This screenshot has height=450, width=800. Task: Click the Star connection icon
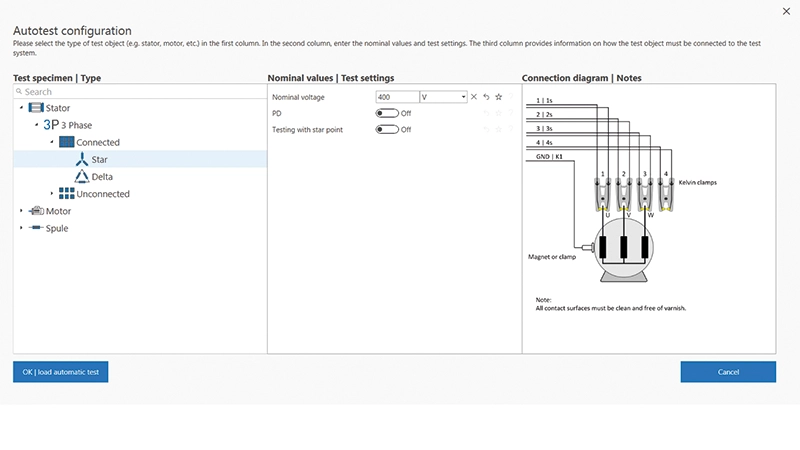pyautogui.click(x=81, y=159)
